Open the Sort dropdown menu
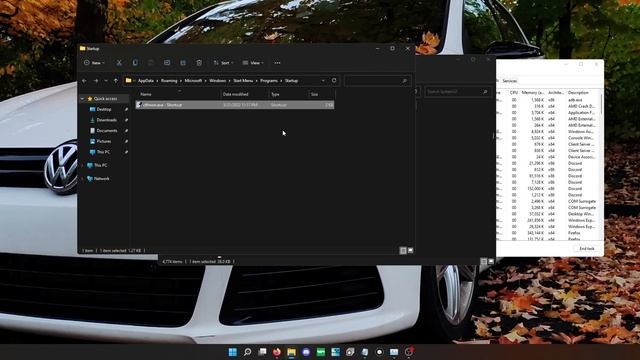This screenshot has width=640, height=360. 223,63
